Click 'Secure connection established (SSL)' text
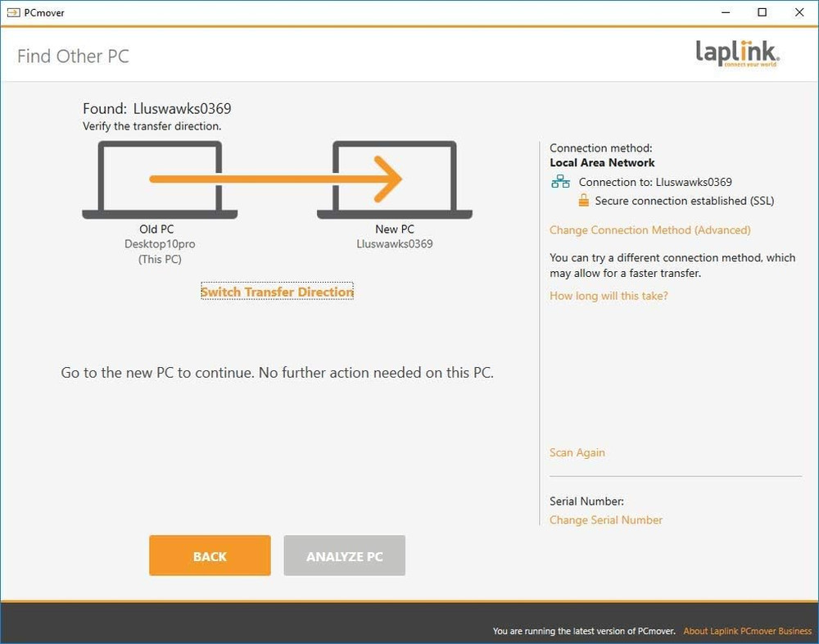Screen dimensions: 819x644 pos(684,201)
